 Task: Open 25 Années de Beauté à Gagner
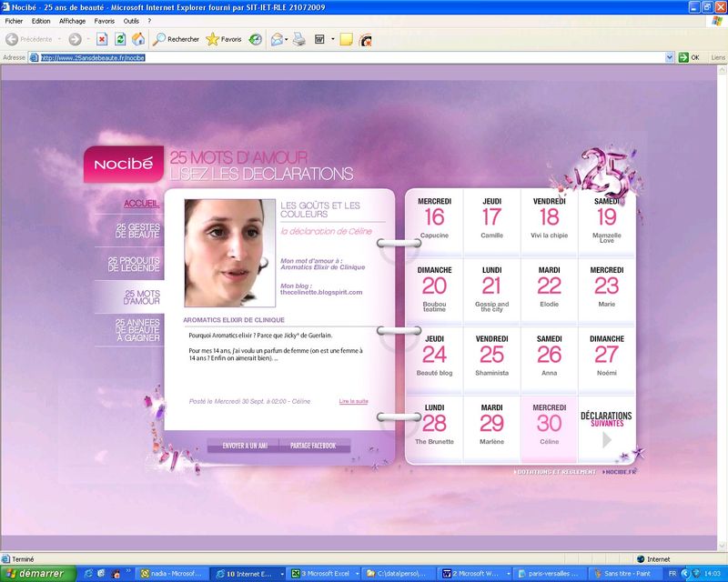coord(137,330)
